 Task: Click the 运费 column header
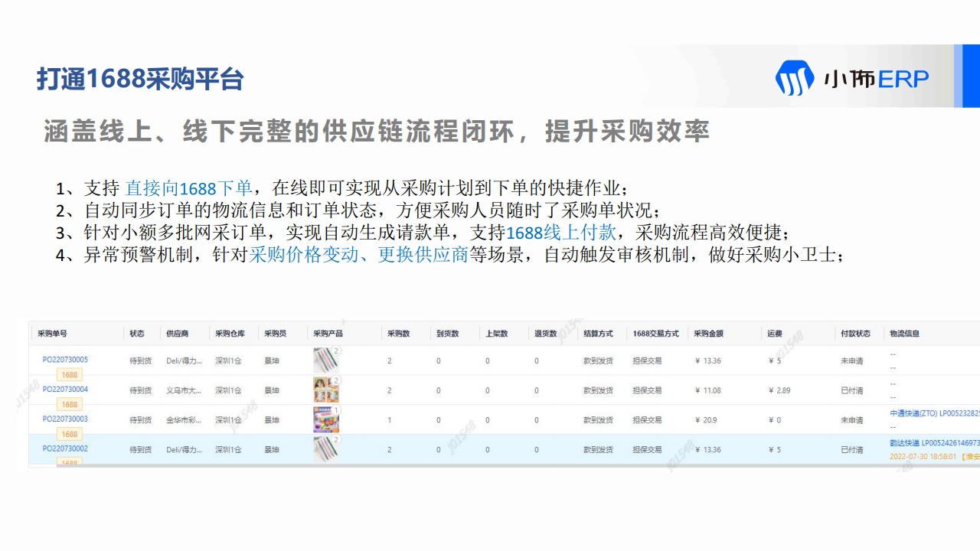775,334
